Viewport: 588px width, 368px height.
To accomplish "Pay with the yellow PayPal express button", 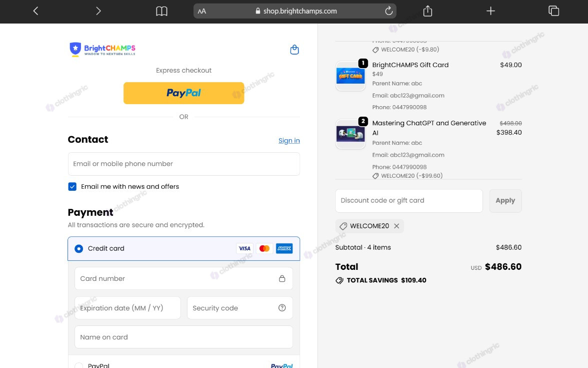I will point(184,93).
